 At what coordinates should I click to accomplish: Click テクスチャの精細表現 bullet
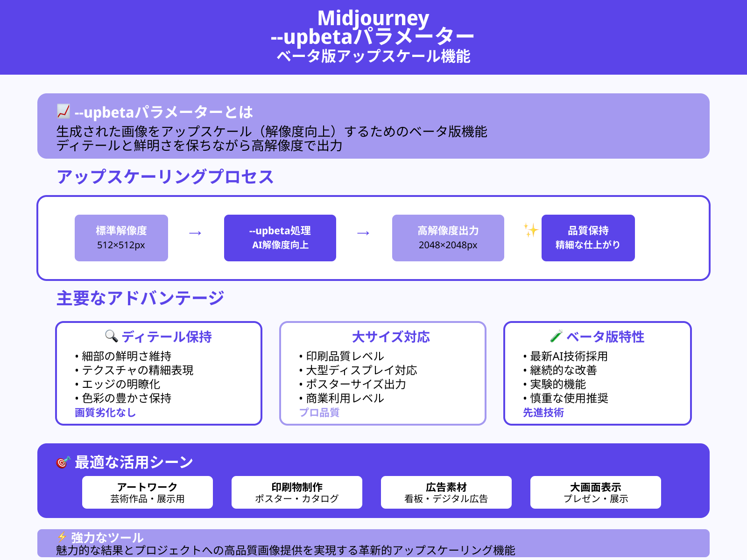tap(134, 371)
